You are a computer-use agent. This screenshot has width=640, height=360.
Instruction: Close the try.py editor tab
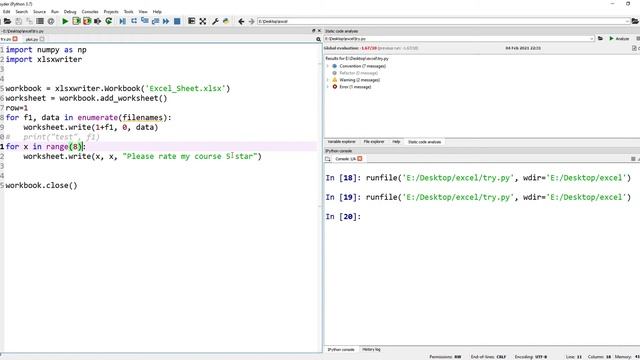(x=15, y=39)
